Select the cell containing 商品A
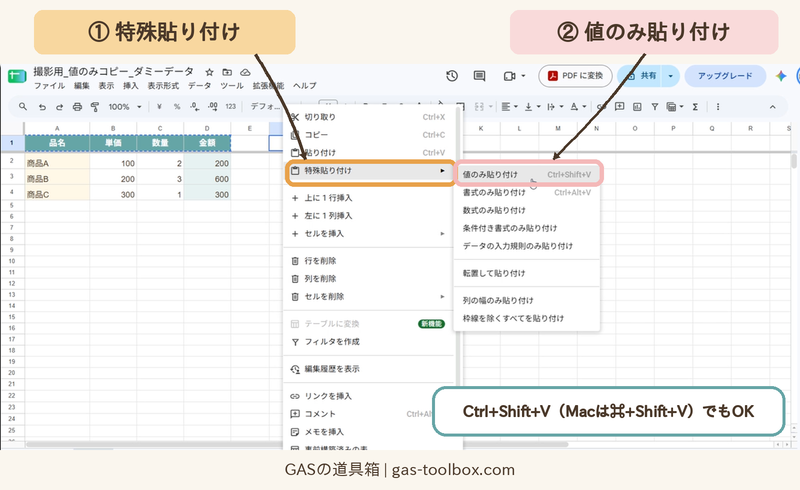This screenshot has height=490, width=800. pos(57,163)
